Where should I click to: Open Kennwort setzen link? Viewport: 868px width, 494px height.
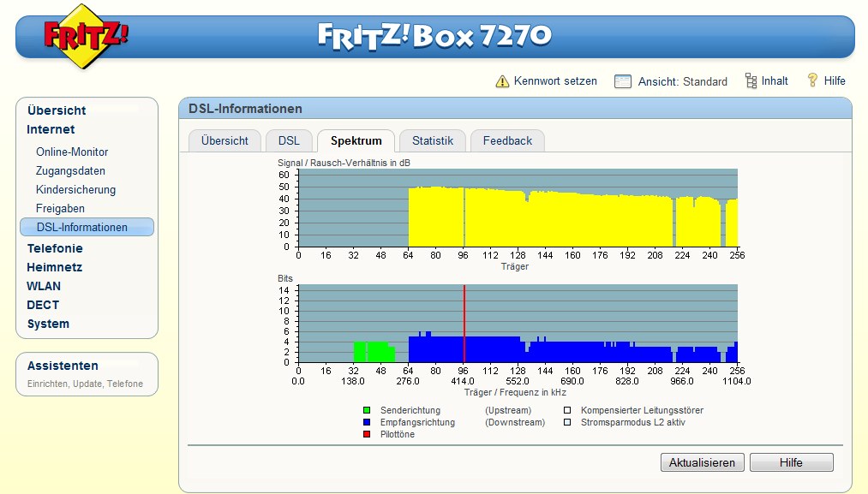(x=555, y=80)
